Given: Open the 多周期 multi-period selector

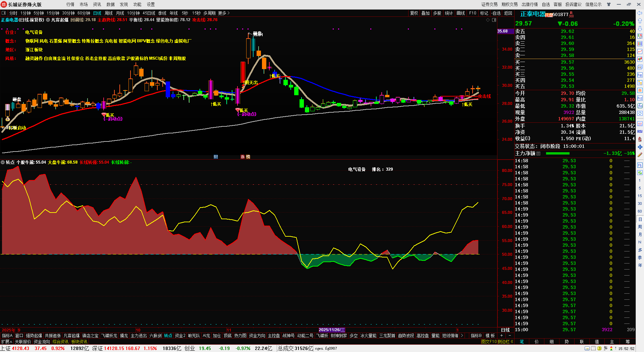Looking at the screenshot, I should coord(209,13).
